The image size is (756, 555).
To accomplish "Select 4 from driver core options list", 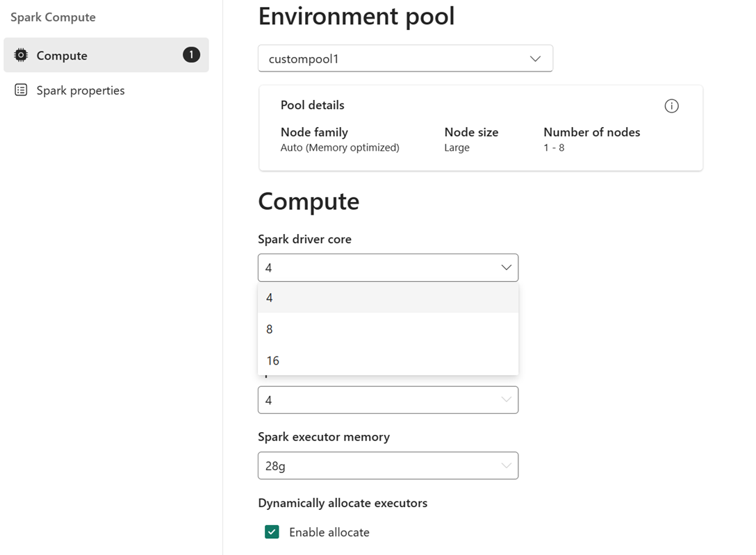I will click(387, 297).
